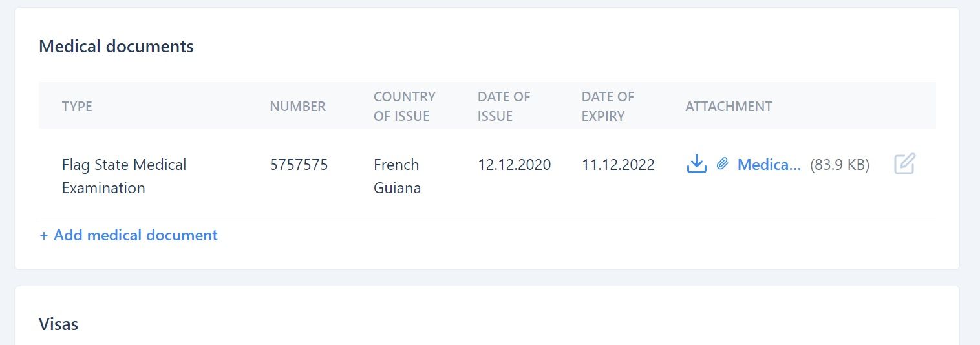The width and height of the screenshot is (980, 345).
Task: Download the medical document attachment
Action: (x=696, y=164)
